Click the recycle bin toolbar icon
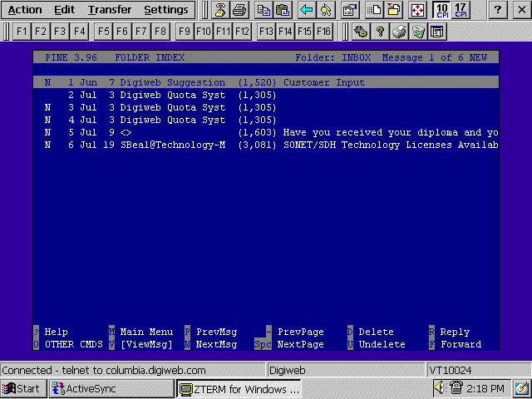532x399 pixels. pos(417,32)
